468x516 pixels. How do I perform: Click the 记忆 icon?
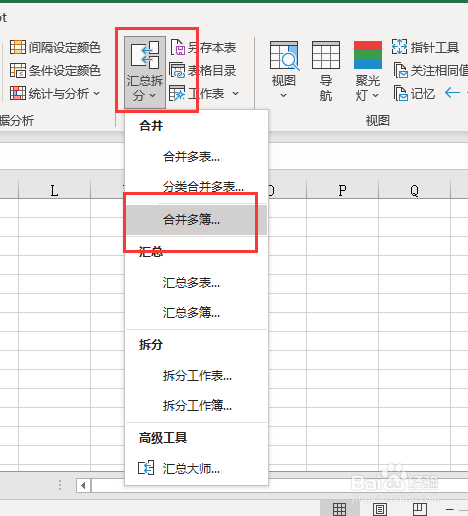[x=401, y=93]
